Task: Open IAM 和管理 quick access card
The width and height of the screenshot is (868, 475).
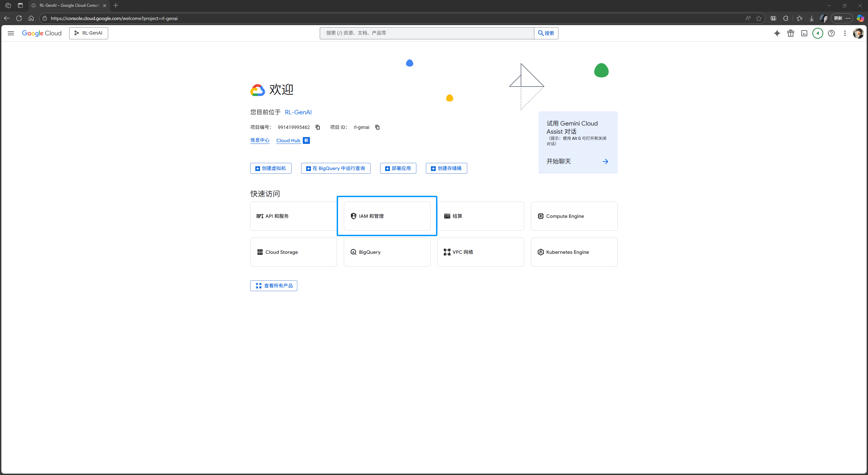Action: point(387,216)
